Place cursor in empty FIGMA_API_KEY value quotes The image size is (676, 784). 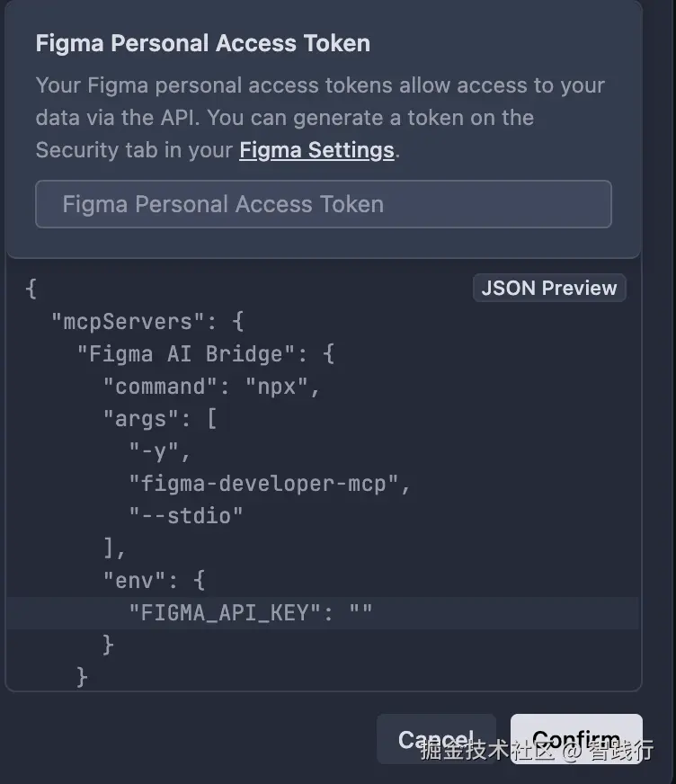tap(360, 613)
